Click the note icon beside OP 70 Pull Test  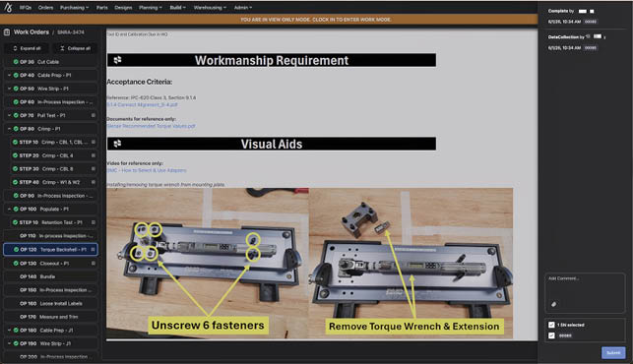tap(94, 115)
